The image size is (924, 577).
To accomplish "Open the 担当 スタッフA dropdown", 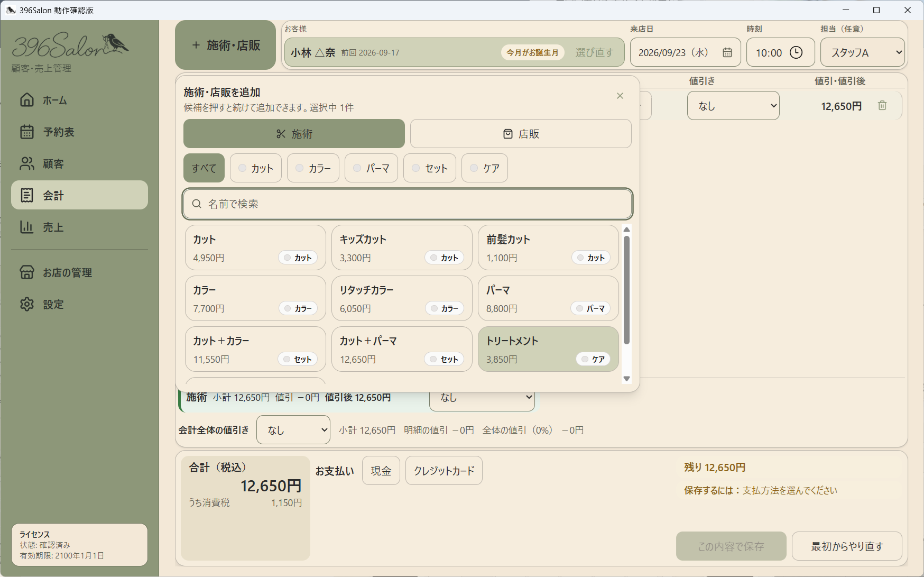I will 863,52.
